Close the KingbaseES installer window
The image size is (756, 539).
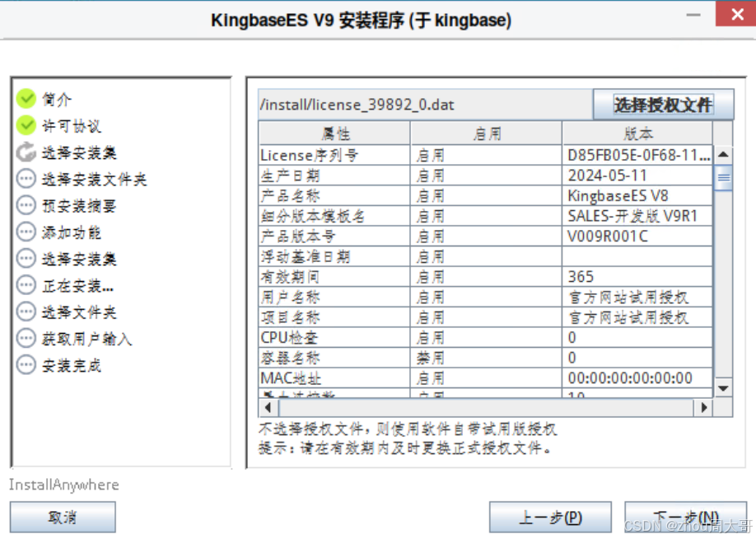737,14
